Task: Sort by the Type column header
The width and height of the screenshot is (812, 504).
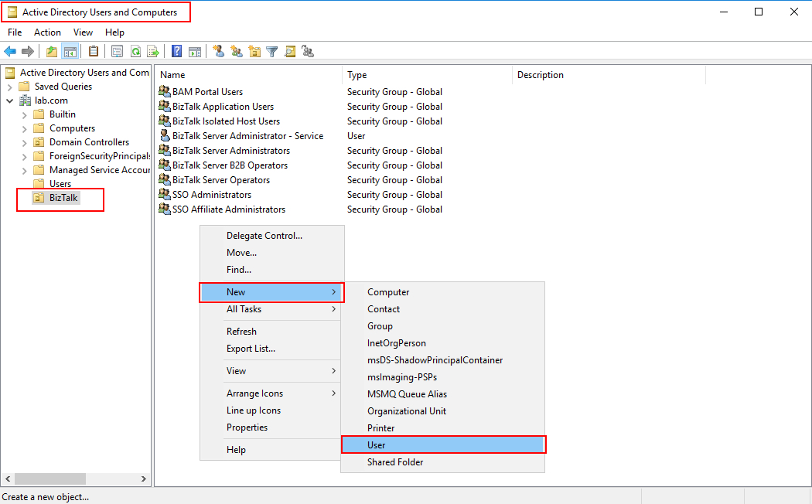Action: click(427, 75)
